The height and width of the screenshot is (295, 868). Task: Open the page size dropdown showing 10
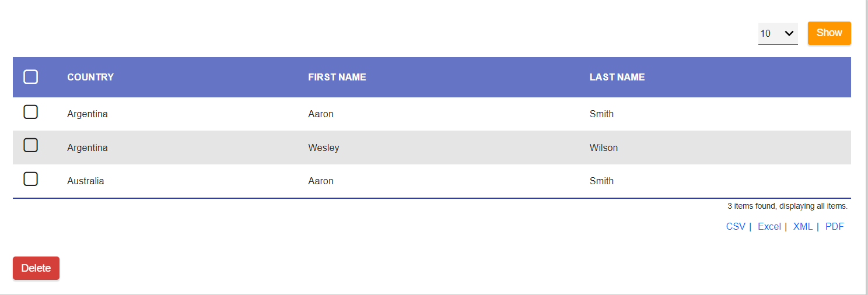pos(778,33)
